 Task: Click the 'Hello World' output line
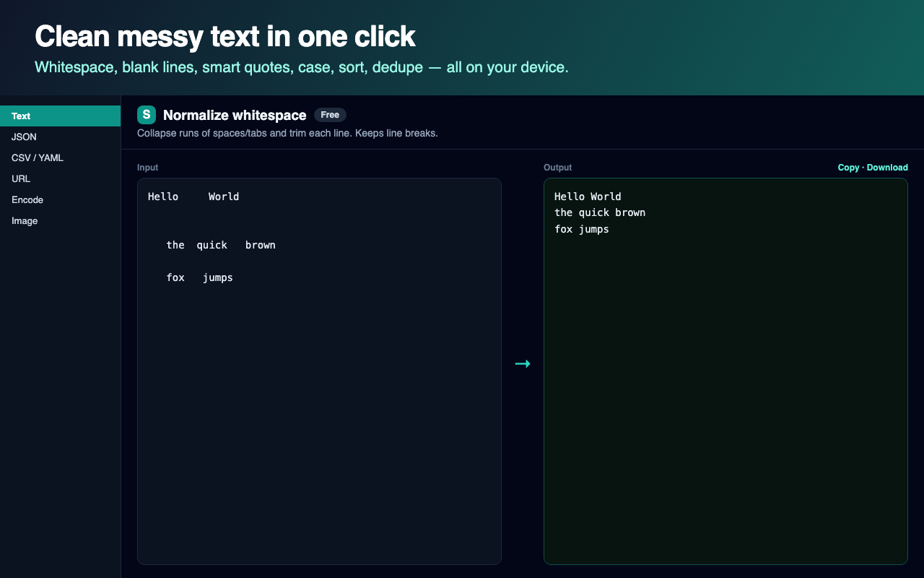[x=588, y=197]
